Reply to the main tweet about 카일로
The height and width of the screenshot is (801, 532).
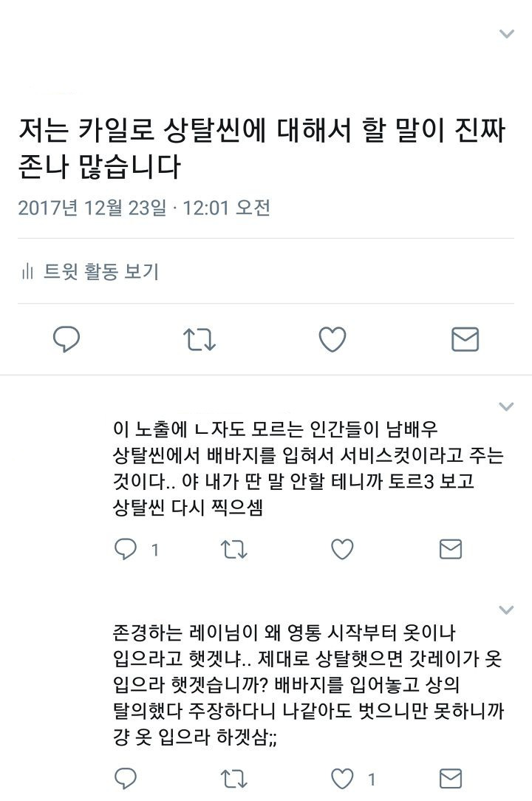click(66, 339)
